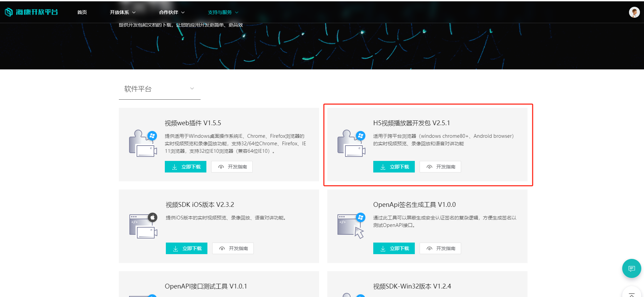The width and height of the screenshot is (644, 297).
Task: Click the 海康开放平台 logo
Action: click(31, 12)
